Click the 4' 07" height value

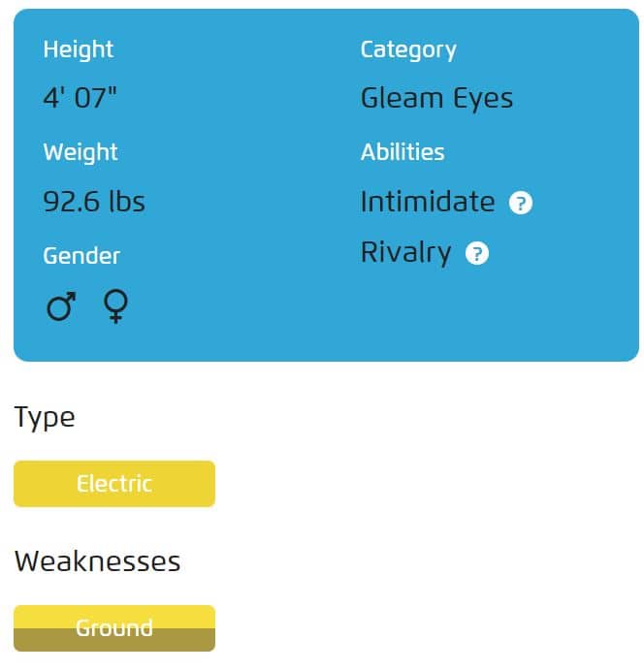(x=80, y=98)
